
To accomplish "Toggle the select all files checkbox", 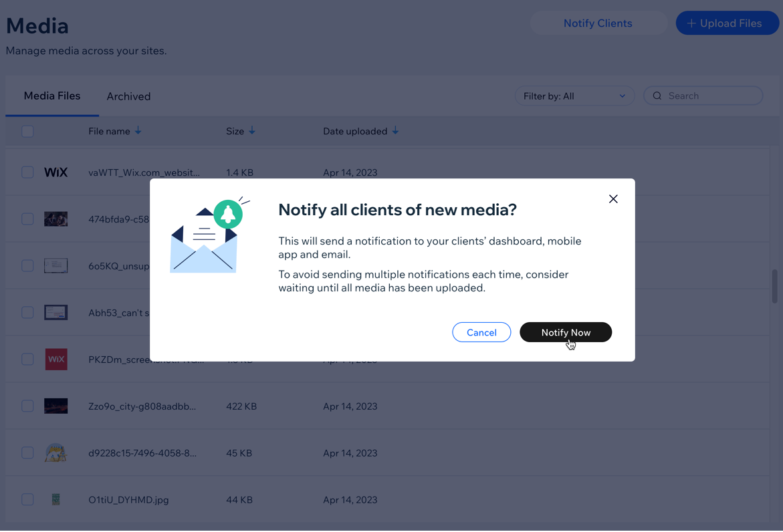I will (27, 132).
